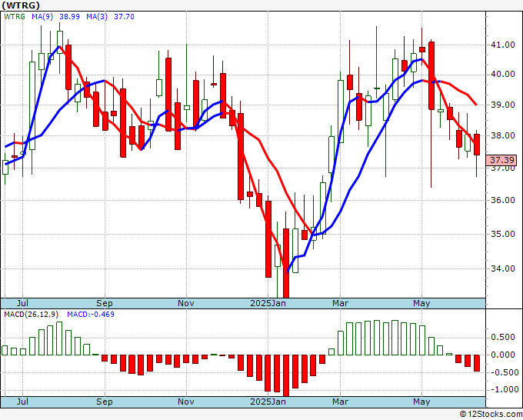The width and height of the screenshot is (523, 420).
Task: Click the MA(3) legend label
Action: tap(97, 17)
